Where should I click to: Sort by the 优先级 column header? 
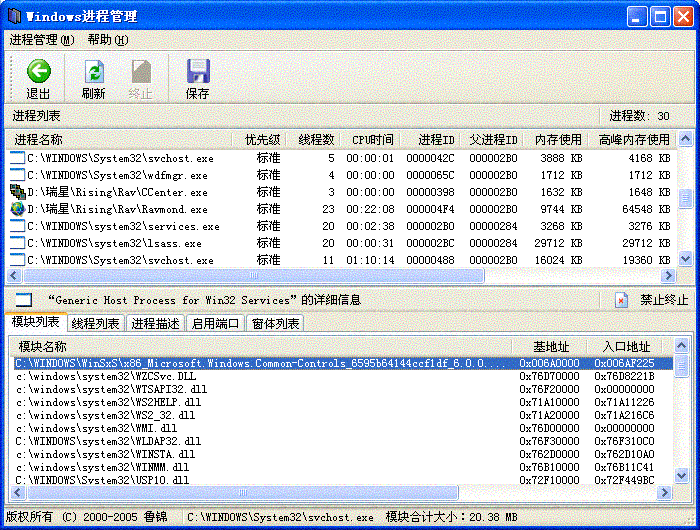coord(259,140)
